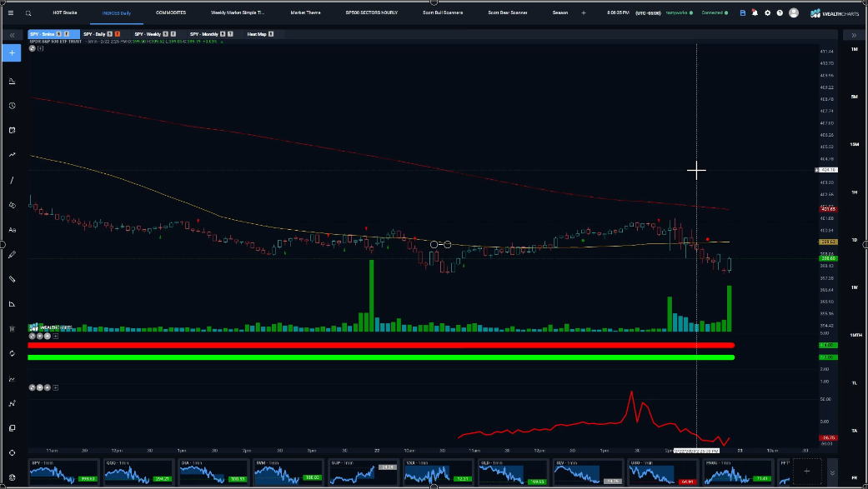Toggle the S badge on SPY - Weekly tab
Image resolution: width=868 pixels, height=489 pixels.
click(166, 34)
